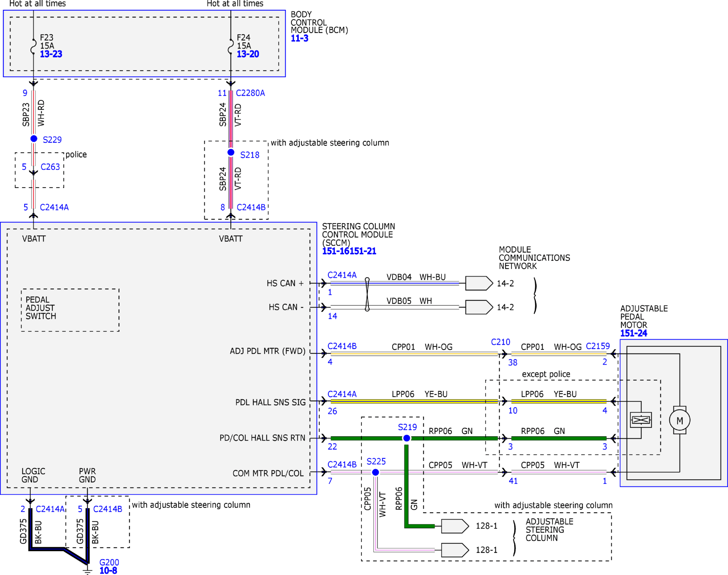The width and height of the screenshot is (728, 575).
Task: Click the green RPP06 GN wire
Action: pyautogui.click(x=414, y=438)
